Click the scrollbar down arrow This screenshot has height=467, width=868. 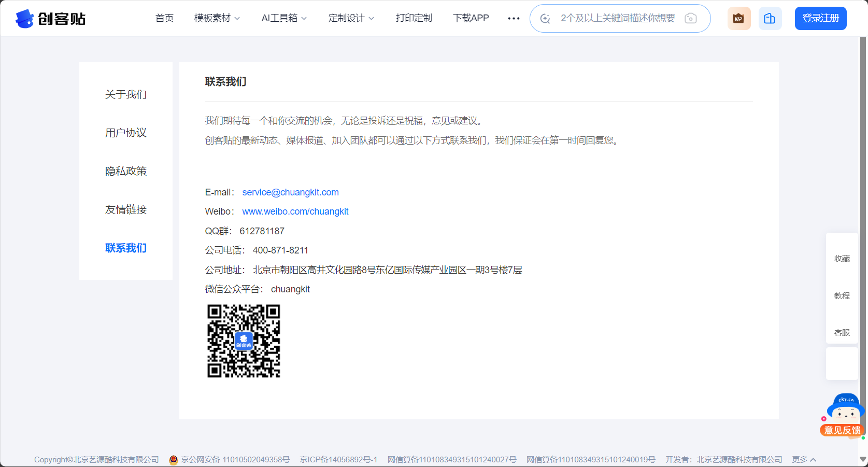point(863,459)
